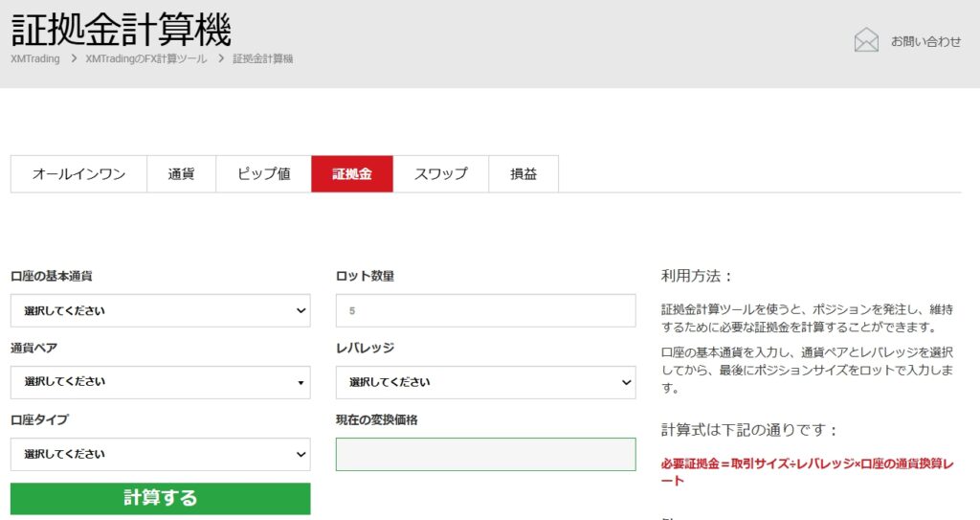Click the envelope contact icon
The height and width of the screenshot is (520, 980).
coord(866,40)
